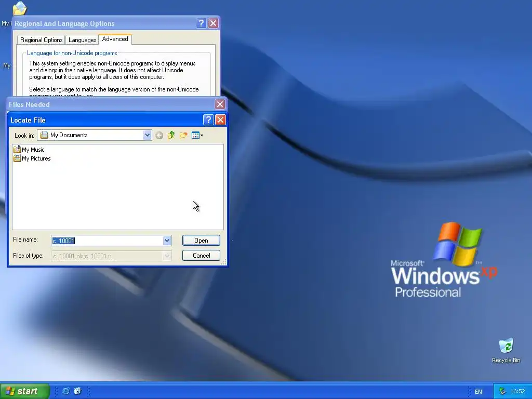Image resolution: width=532 pixels, height=399 pixels.
Task: Click the My Music label text
Action: coord(33,150)
